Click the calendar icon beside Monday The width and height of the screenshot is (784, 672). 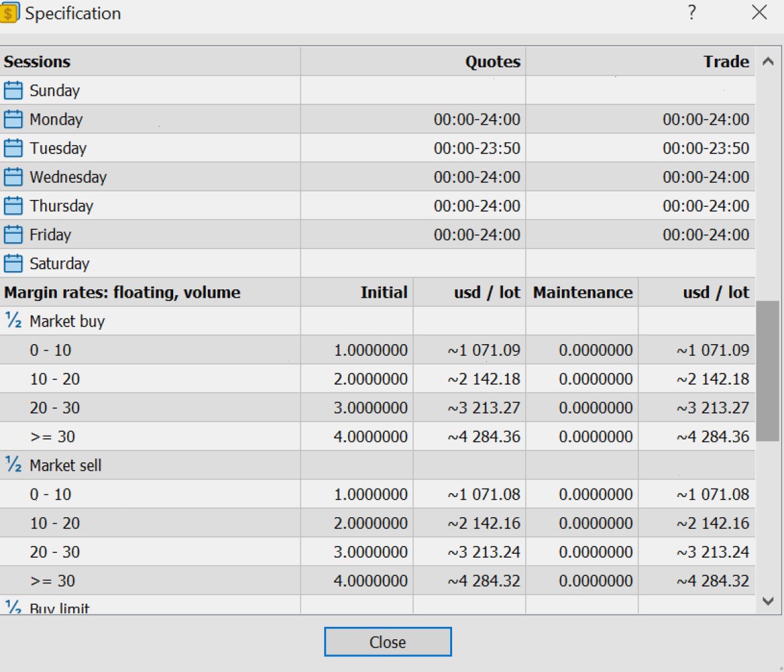tap(13, 119)
